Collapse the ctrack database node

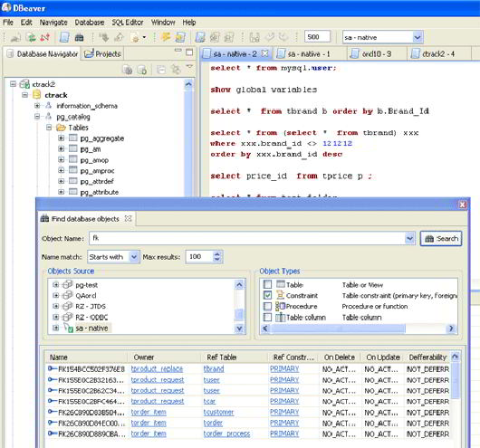tap(24, 95)
